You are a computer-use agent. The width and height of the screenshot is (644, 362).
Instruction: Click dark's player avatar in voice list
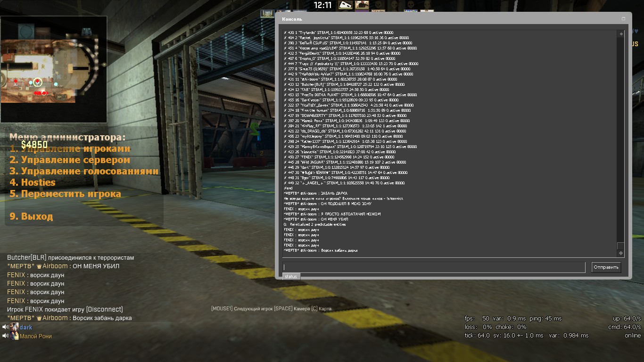pos(15,327)
